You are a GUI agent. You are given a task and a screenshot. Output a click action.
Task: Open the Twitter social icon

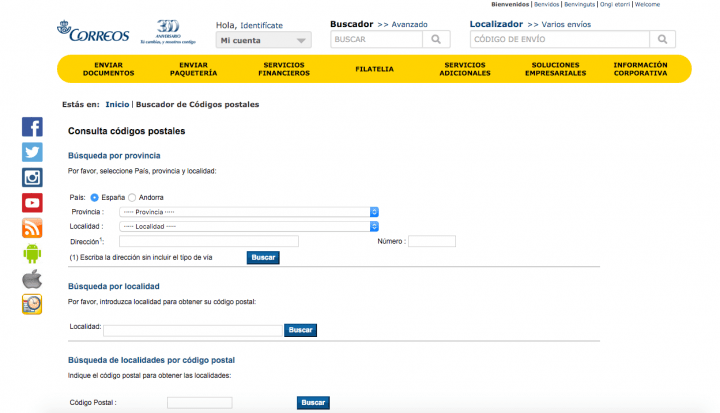click(x=32, y=152)
